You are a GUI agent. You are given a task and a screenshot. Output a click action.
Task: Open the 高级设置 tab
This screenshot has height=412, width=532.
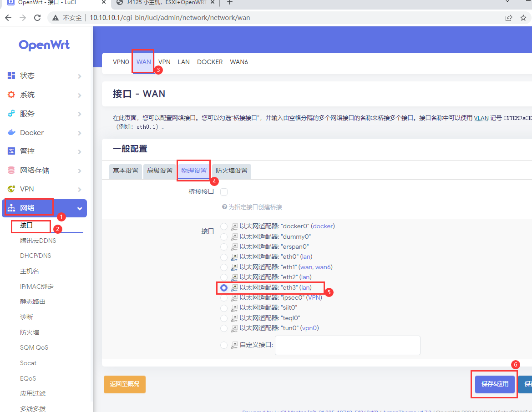click(x=160, y=171)
